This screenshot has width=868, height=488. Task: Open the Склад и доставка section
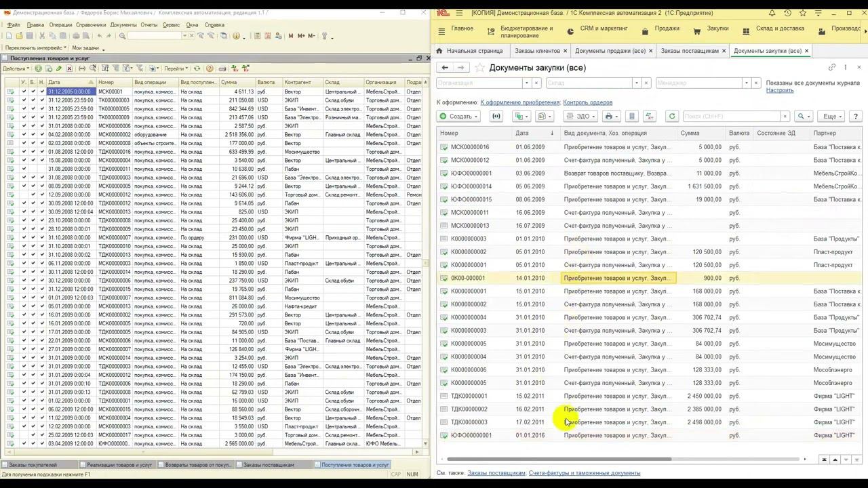pos(773,29)
